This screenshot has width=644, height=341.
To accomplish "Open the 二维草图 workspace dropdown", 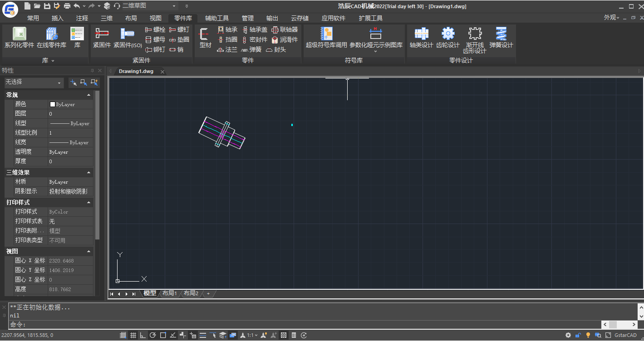I will point(149,6).
